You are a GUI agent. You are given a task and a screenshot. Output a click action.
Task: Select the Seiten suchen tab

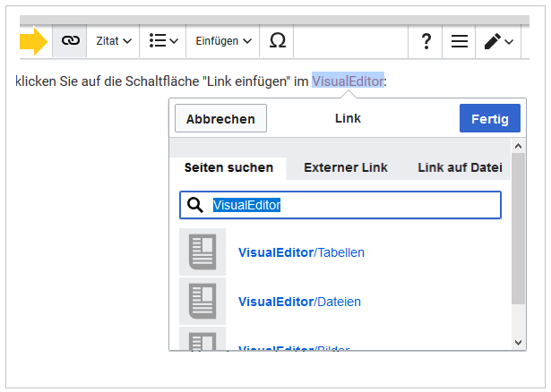pos(228,167)
